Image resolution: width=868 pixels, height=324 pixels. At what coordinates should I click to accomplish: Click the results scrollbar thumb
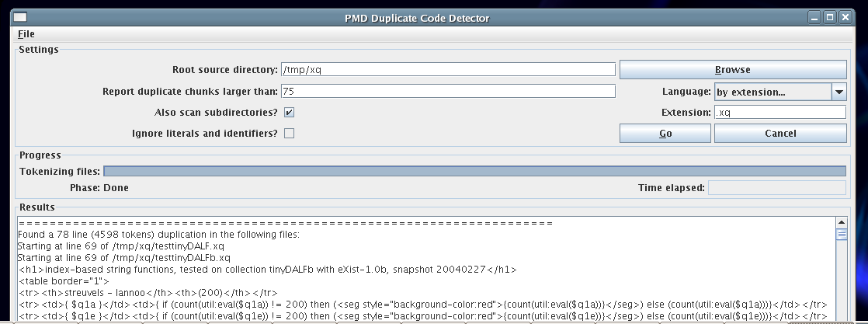coord(842,235)
